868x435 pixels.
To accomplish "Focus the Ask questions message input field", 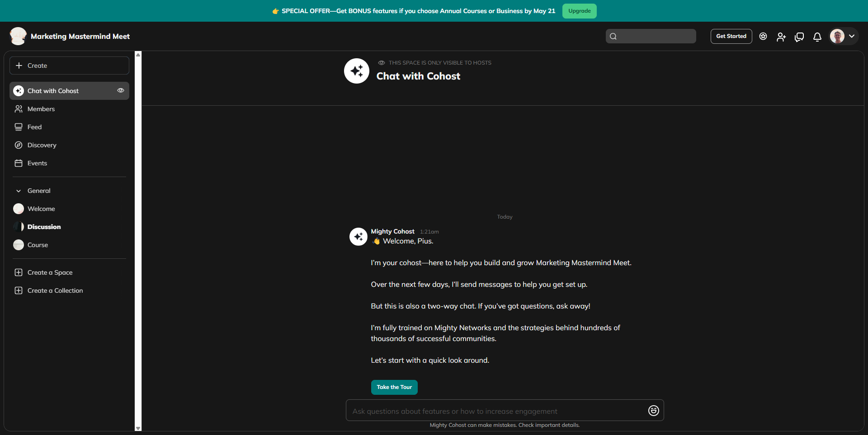I will pos(495,411).
